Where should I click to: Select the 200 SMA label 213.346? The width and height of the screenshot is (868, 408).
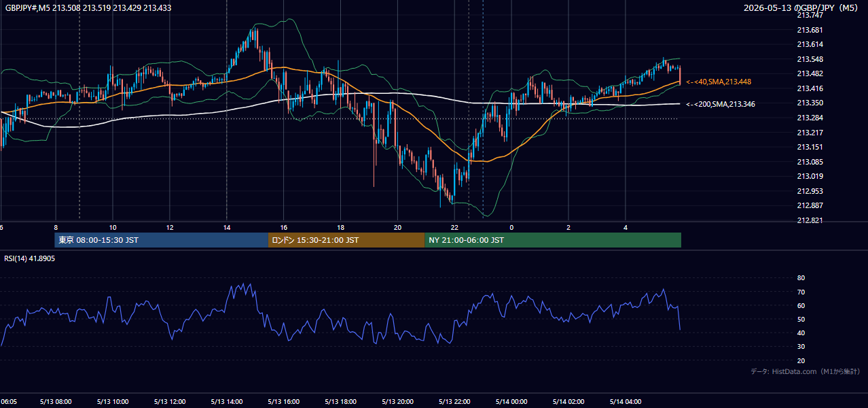pyautogui.click(x=721, y=104)
